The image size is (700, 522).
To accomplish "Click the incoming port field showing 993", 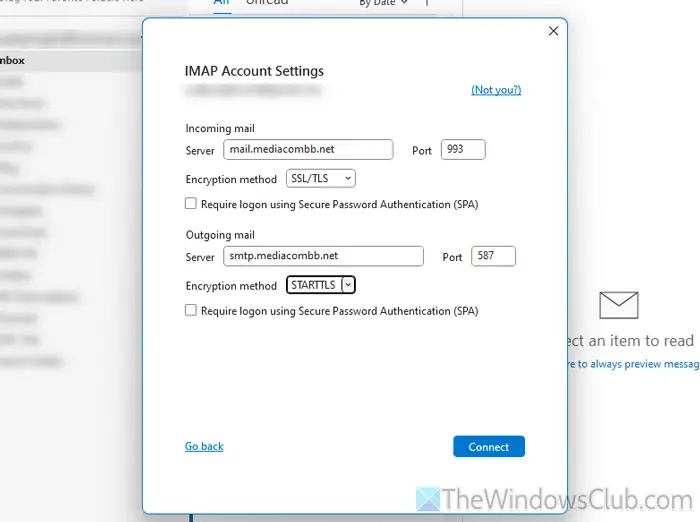I will [463, 150].
